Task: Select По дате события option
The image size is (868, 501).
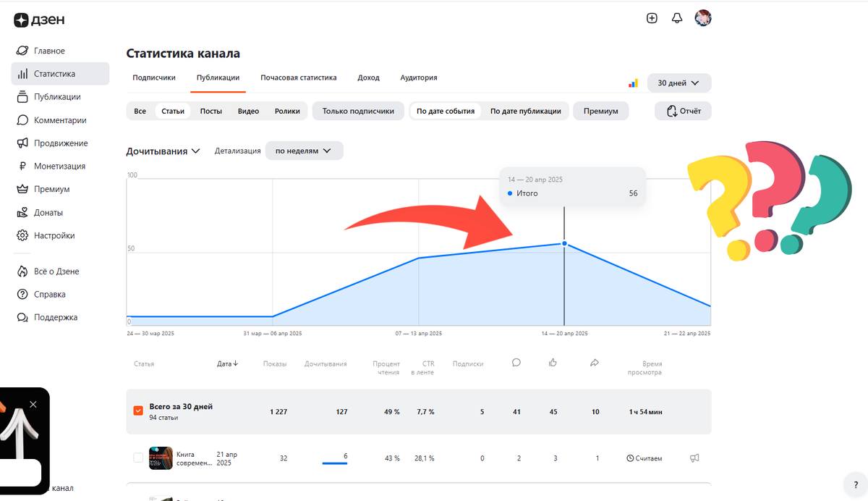Action: pyautogui.click(x=446, y=111)
